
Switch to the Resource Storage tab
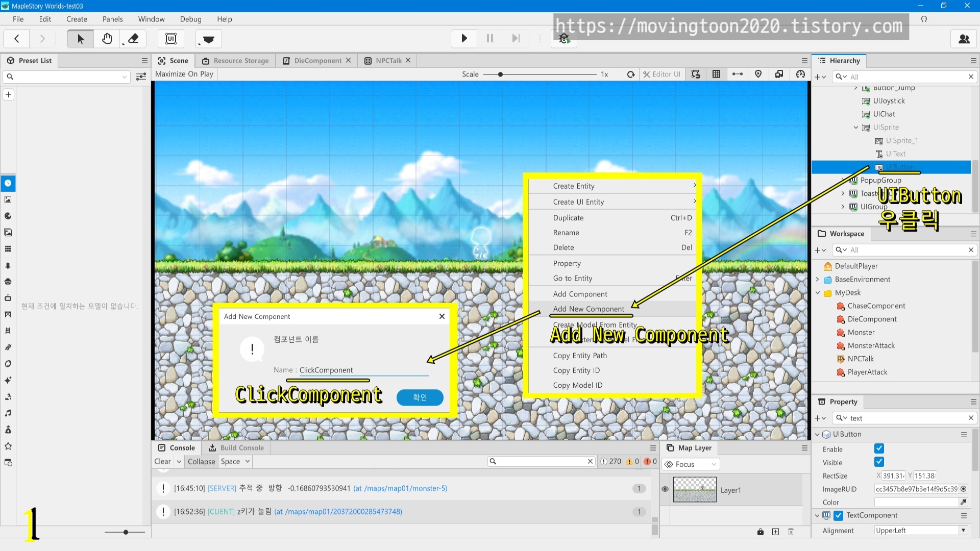pyautogui.click(x=235, y=61)
